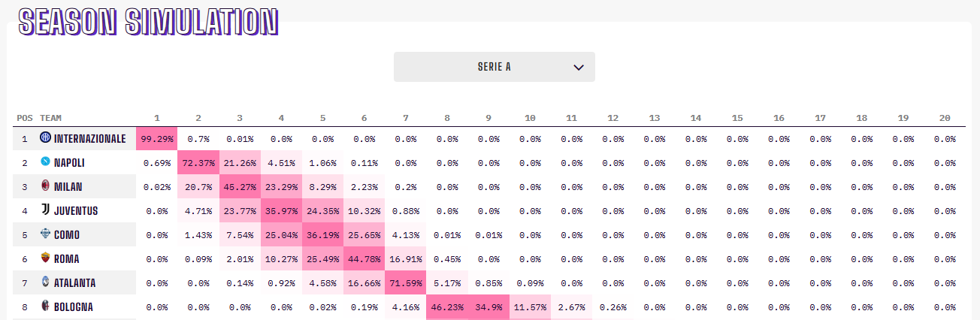Click the Internazionale club crest icon
Viewport: 980px width, 320px height.
pos(46,138)
